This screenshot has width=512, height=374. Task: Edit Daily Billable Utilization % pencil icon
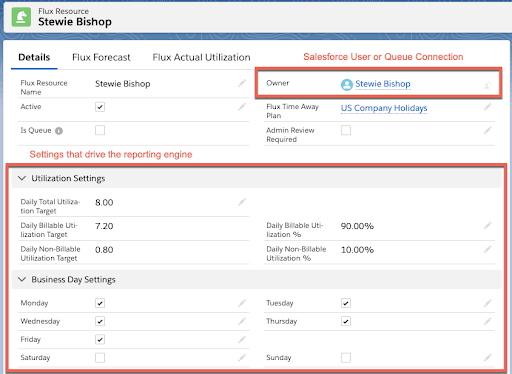(488, 226)
